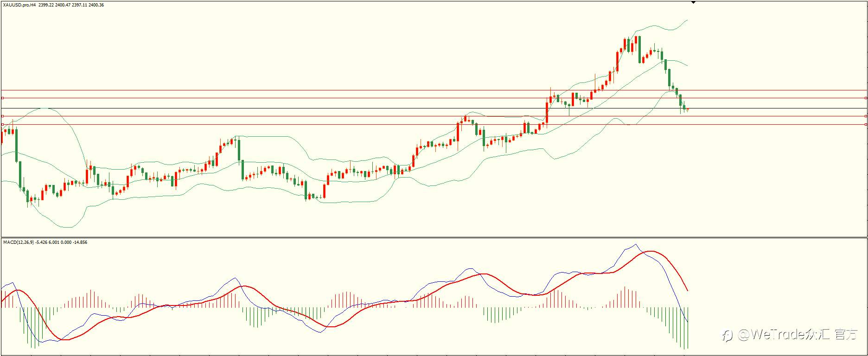868x356 pixels.
Task: Click the MACD(12,26,9) indicator label
Action: tap(19, 242)
